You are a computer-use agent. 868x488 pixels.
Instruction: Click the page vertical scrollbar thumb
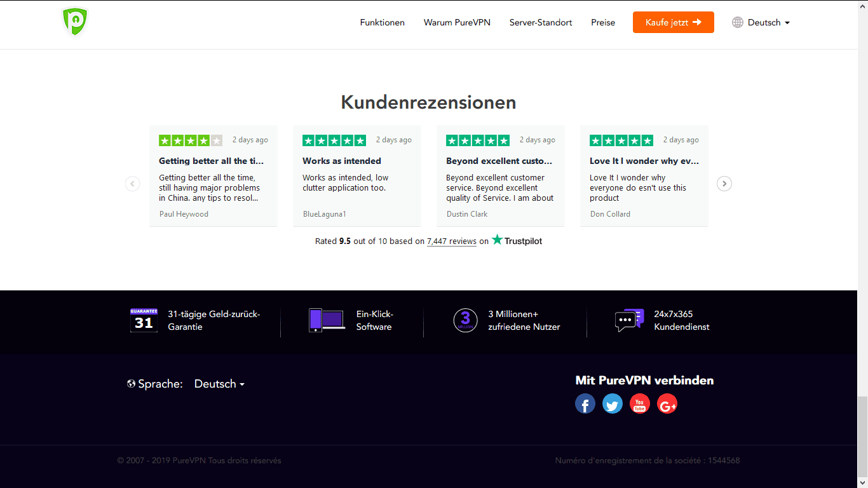click(x=862, y=437)
